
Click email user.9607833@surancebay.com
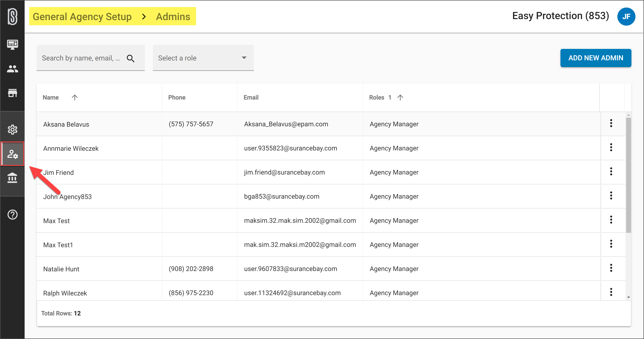click(291, 269)
